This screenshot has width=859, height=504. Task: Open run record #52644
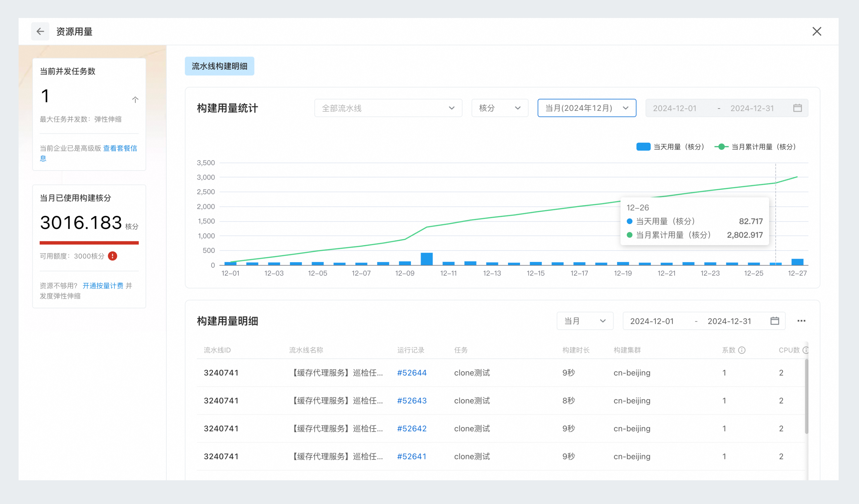[412, 372]
